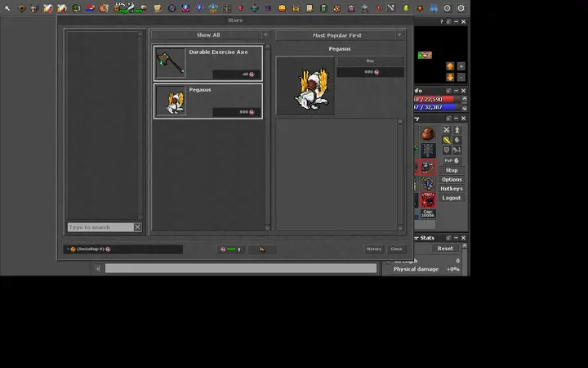Click the orange down arrow on minimap
Screen dimensions: 588x368
[450, 77]
